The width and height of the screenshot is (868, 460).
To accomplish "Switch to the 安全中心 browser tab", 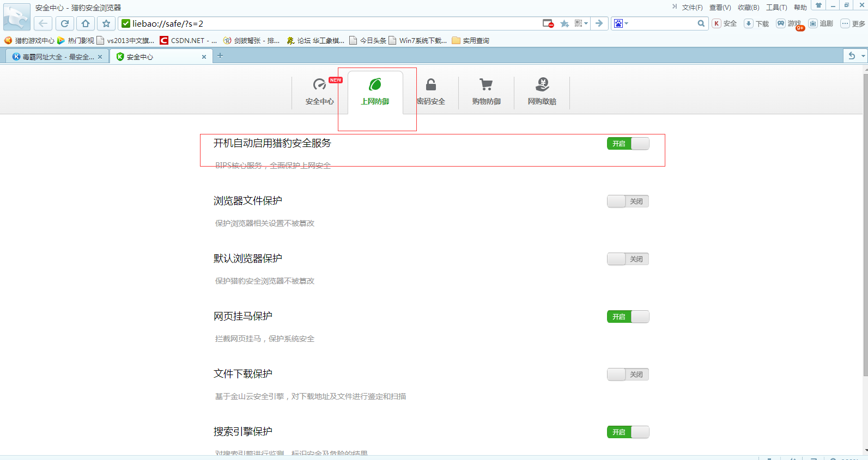I will (161, 57).
